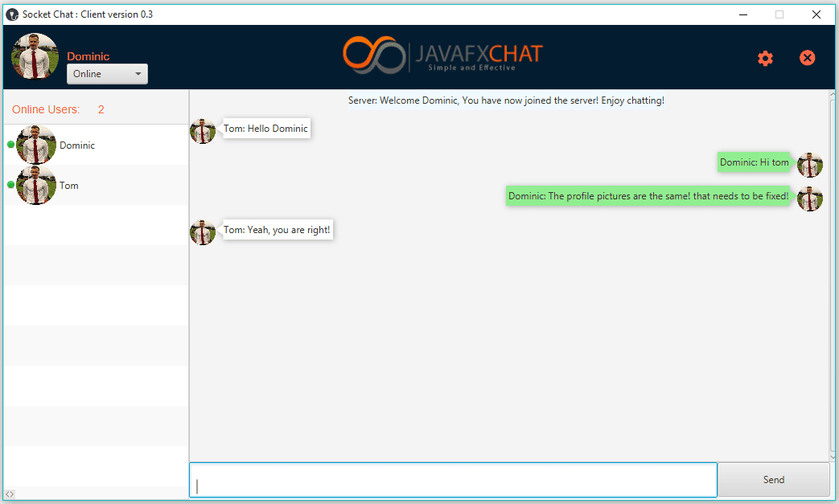Click the avatar beside "Dominic: Hi tom"

[809, 163]
